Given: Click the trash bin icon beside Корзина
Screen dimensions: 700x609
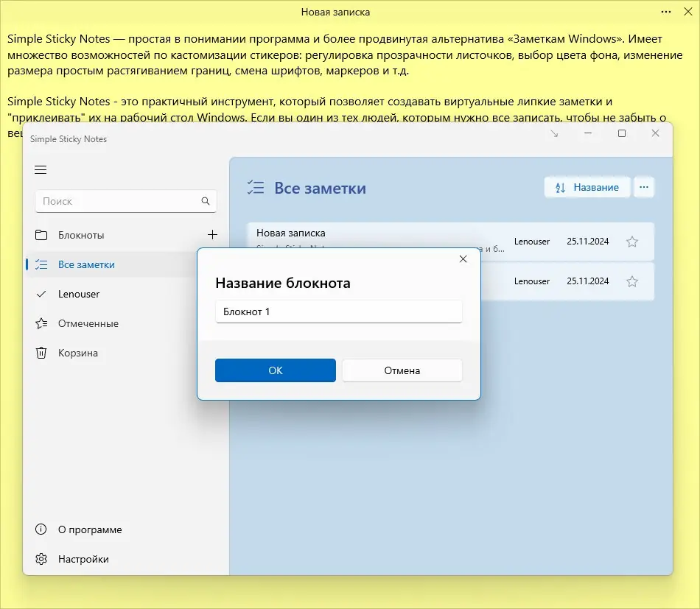Looking at the screenshot, I should pyautogui.click(x=41, y=353).
